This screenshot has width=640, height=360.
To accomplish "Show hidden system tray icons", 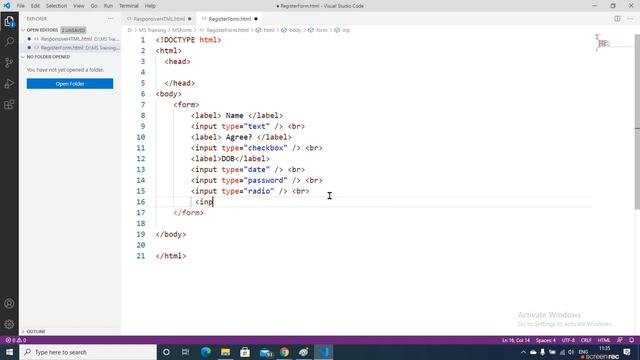I will pos(524,352).
